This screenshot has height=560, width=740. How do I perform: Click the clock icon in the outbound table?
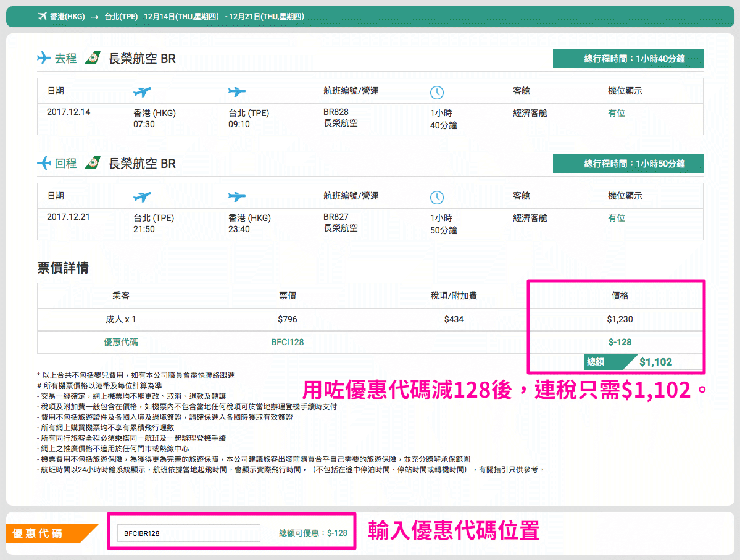click(x=437, y=93)
